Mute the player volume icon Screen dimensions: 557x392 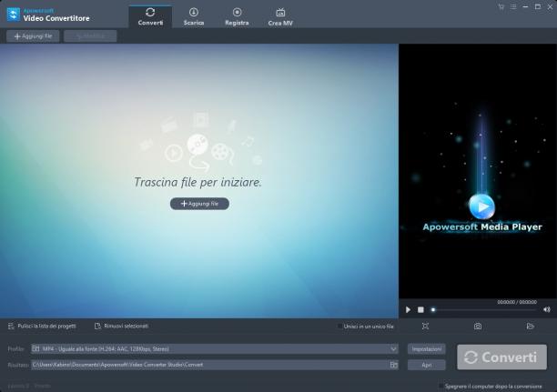(x=547, y=309)
